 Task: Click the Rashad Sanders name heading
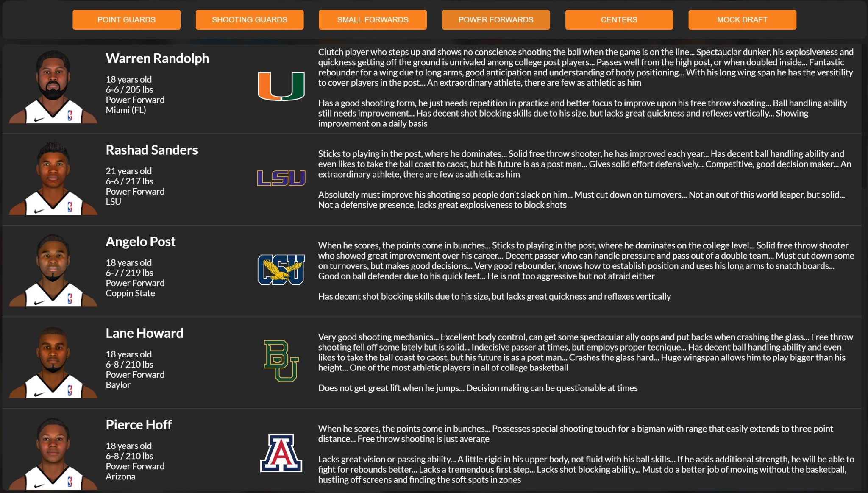151,150
